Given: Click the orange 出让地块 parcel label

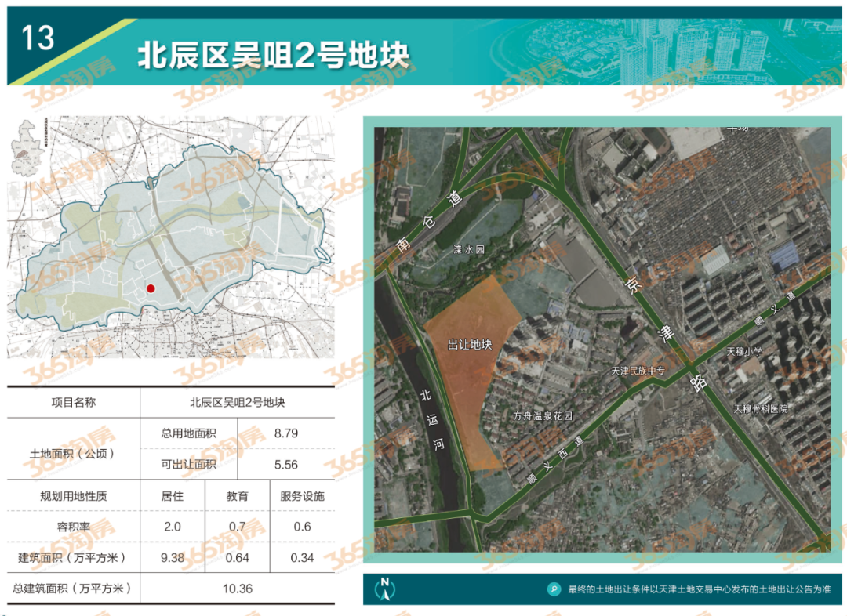Looking at the screenshot, I should coord(470,345).
